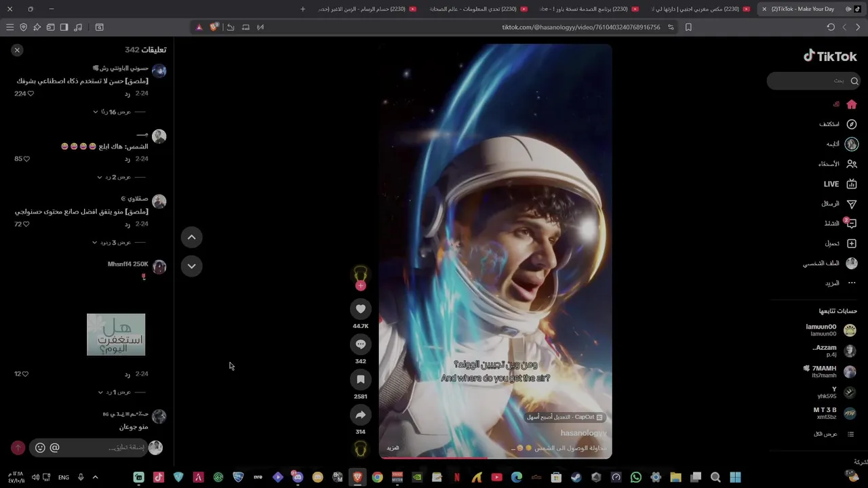Viewport: 868px width, 488px height.
Task: Show all followed accounts list
Action: pos(833,434)
